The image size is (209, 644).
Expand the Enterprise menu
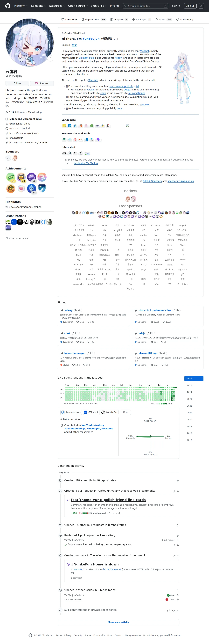[99, 6]
